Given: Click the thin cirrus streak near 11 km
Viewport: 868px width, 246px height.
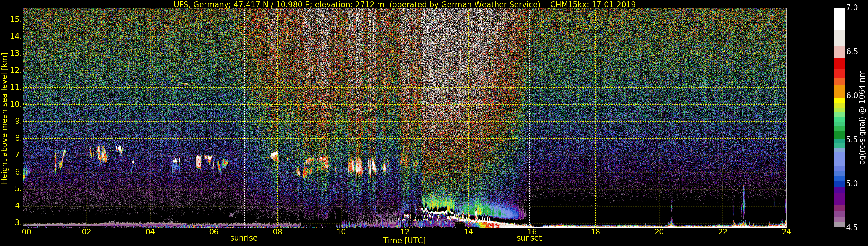Looking at the screenshot, I should click(186, 84).
